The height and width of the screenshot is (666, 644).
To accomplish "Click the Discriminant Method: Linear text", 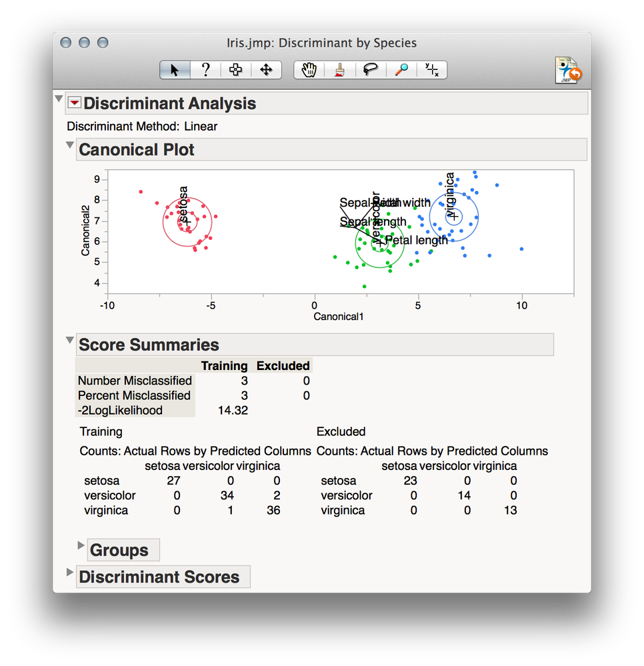I will [142, 126].
